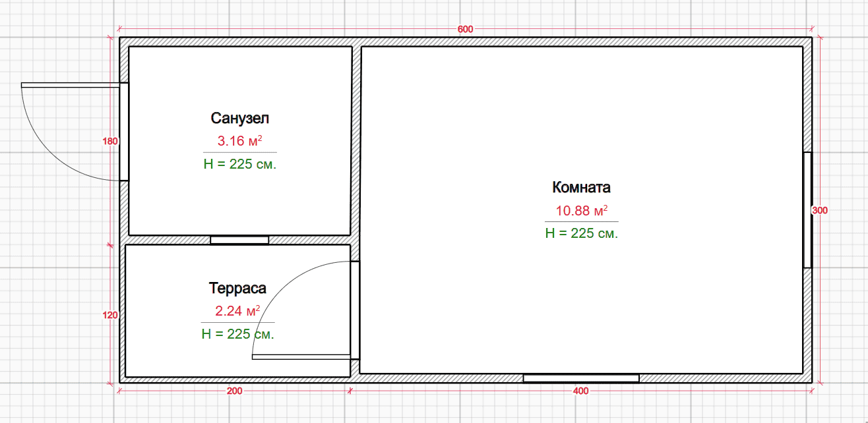Screen dimensions: 868x423
Task: Select the height label under Комната
Action: coord(582,233)
